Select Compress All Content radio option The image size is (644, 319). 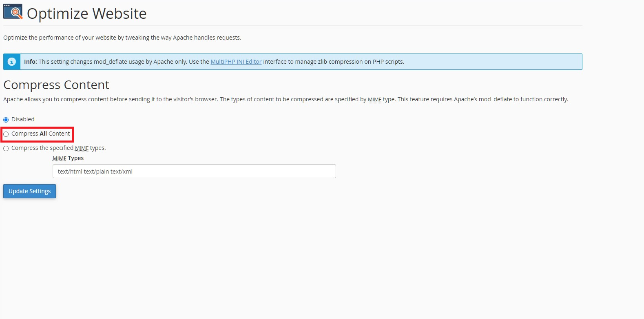[x=6, y=134]
